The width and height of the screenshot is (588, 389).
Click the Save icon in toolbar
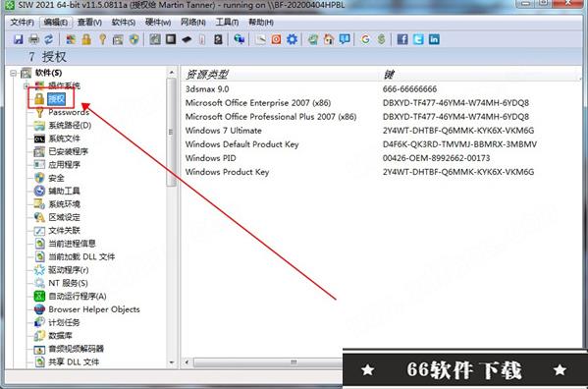coord(18,39)
